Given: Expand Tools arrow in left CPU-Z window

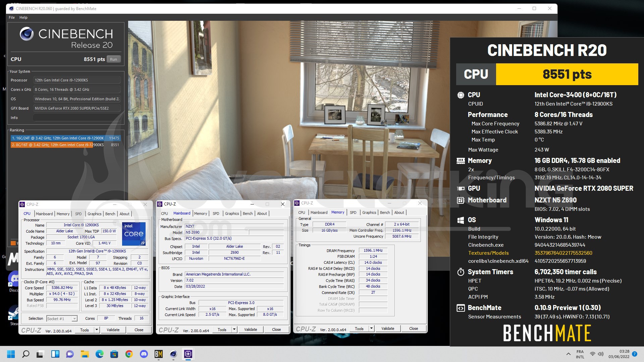Looking at the screenshot, I should pyautogui.click(x=97, y=330).
